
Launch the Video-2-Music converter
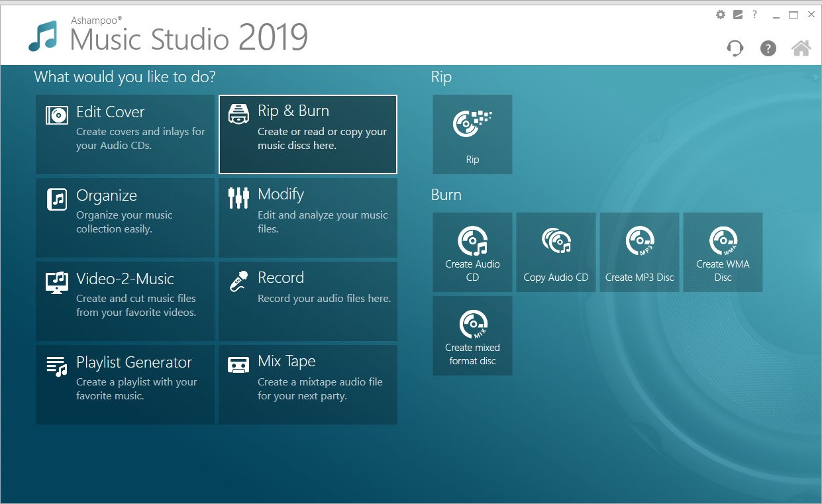125,301
